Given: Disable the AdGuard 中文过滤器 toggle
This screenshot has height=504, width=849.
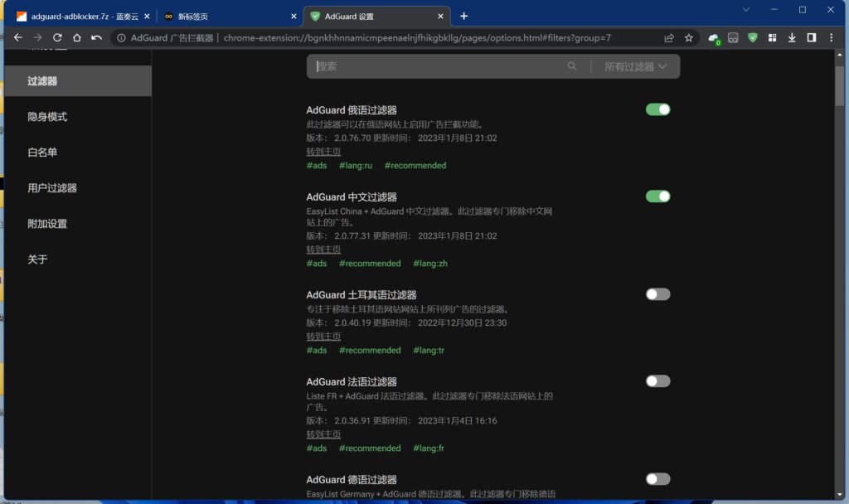Looking at the screenshot, I should (x=657, y=196).
